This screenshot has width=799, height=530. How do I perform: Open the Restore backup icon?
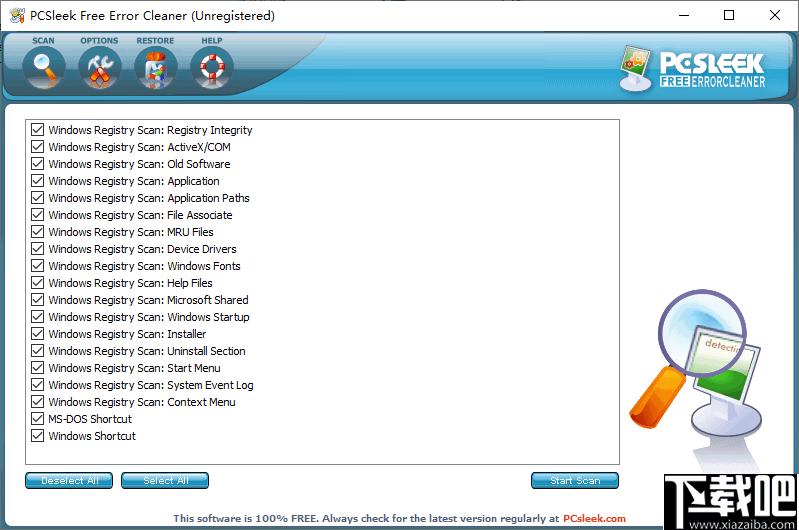point(156,68)
